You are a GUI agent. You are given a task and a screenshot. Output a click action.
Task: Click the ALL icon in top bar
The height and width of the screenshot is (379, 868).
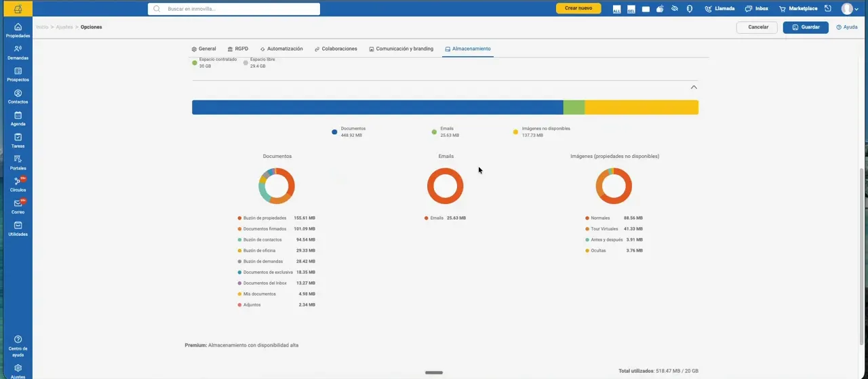(616, 9)
